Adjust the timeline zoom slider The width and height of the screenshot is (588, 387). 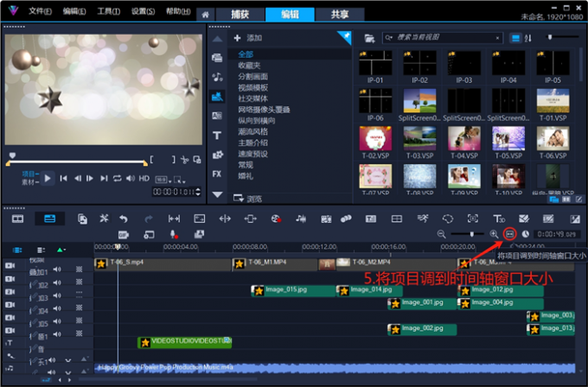[x=472, y=234]
